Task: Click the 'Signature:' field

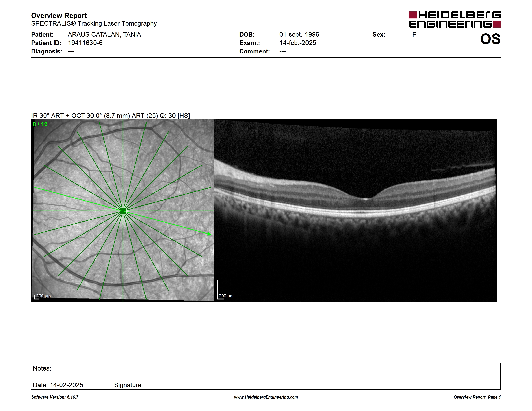Action: pos(129,385)
